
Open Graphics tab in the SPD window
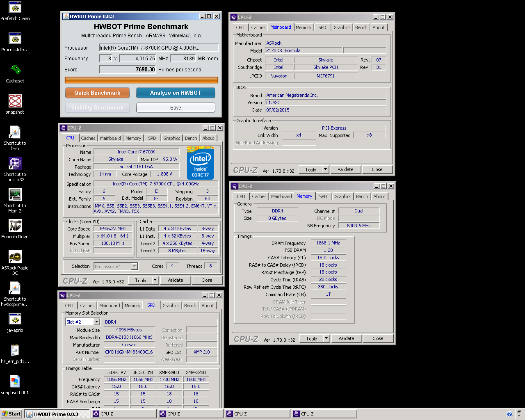click(171, 306)
